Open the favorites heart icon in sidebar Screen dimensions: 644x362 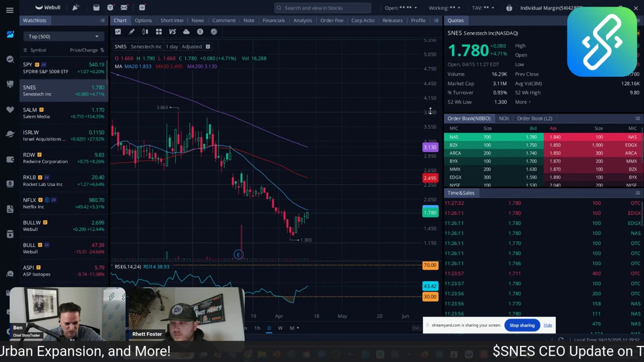click(x=10, y=109)
